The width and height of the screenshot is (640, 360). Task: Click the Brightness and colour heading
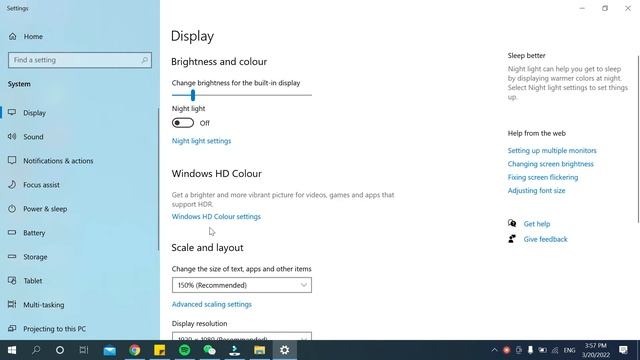[219, 62]
